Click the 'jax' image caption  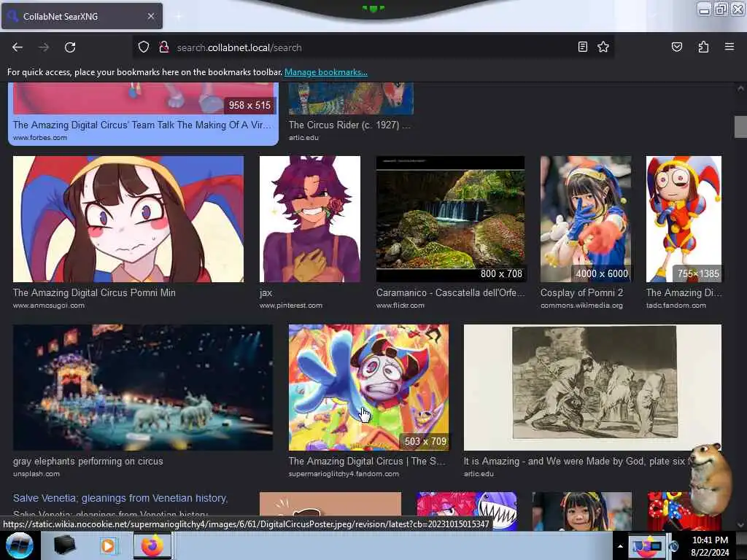(x=266, y=293)
